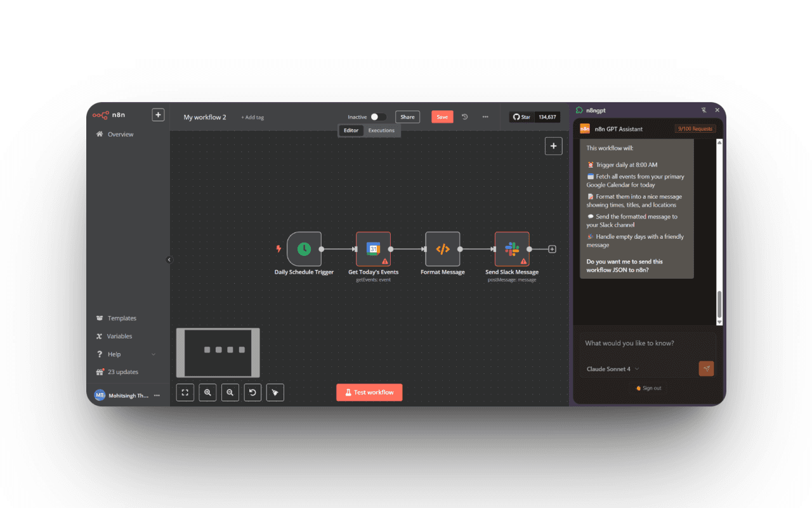Screen dimensions: 812x508
Task: Sign out of the GPT Assistant
Action: click(648, 387)
